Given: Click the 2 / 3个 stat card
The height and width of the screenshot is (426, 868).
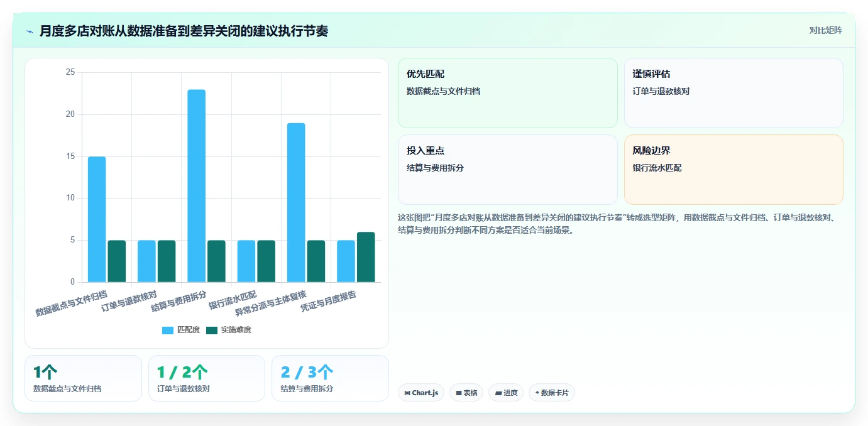Looking at the screenshot, I should click(x=330, y=378).
